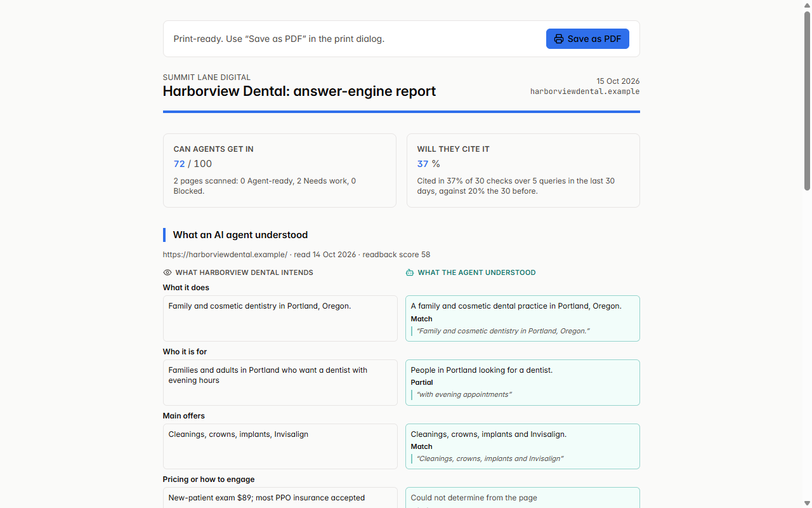Viewport: 812px width, 508px height.
Task: Click the date '15 Oct 2026'
Action: (x=618, y=81)
